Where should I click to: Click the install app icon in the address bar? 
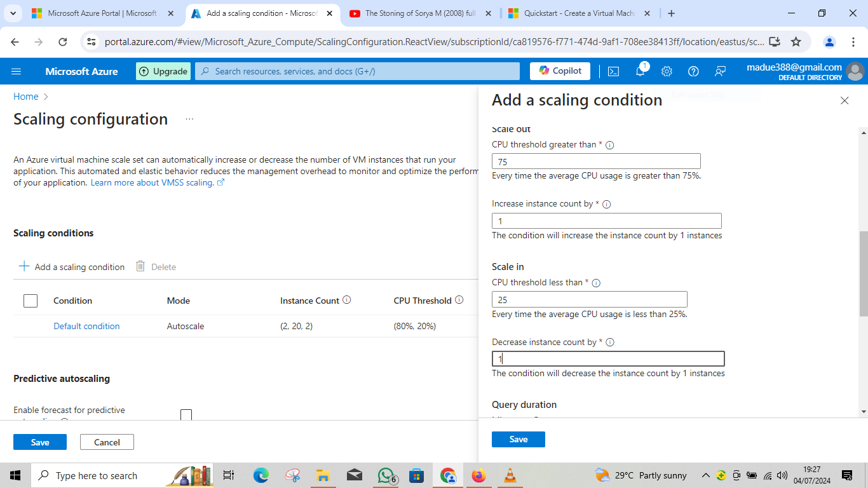pyautogui.click(x=774, y=42)
